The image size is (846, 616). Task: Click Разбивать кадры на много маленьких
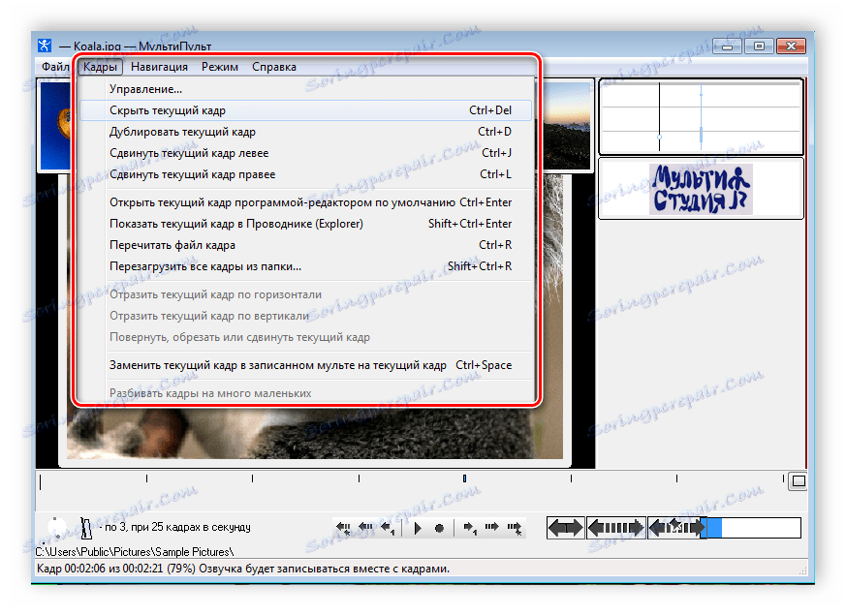[305, 393]
